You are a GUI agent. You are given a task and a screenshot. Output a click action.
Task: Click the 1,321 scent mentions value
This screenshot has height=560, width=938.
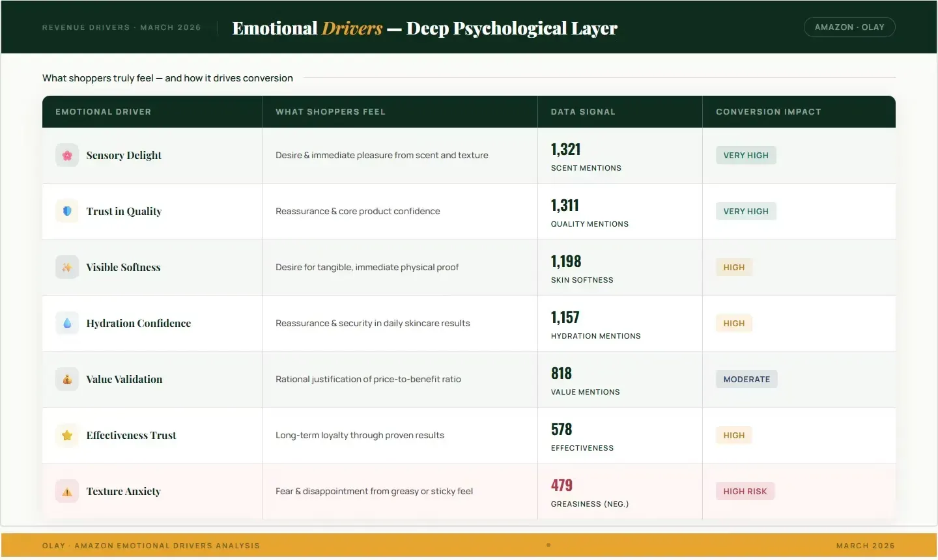(565, 150)
